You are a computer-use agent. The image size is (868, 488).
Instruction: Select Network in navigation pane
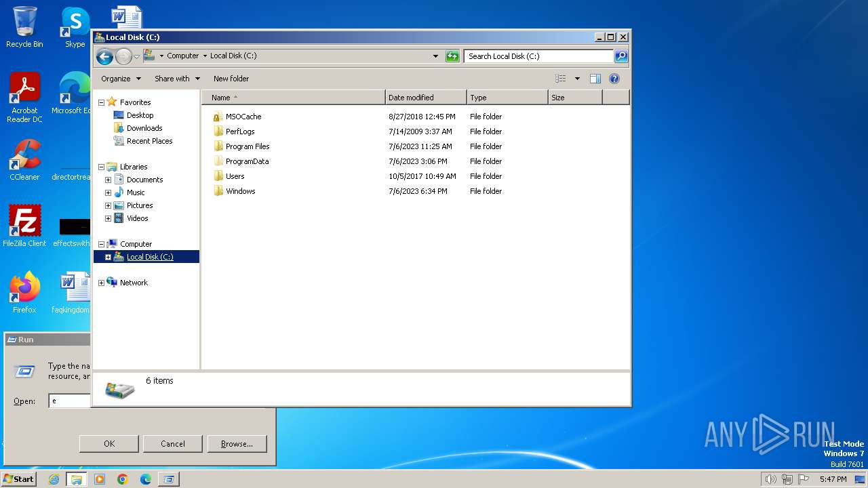pyautogui.click(x=134, y=283)
